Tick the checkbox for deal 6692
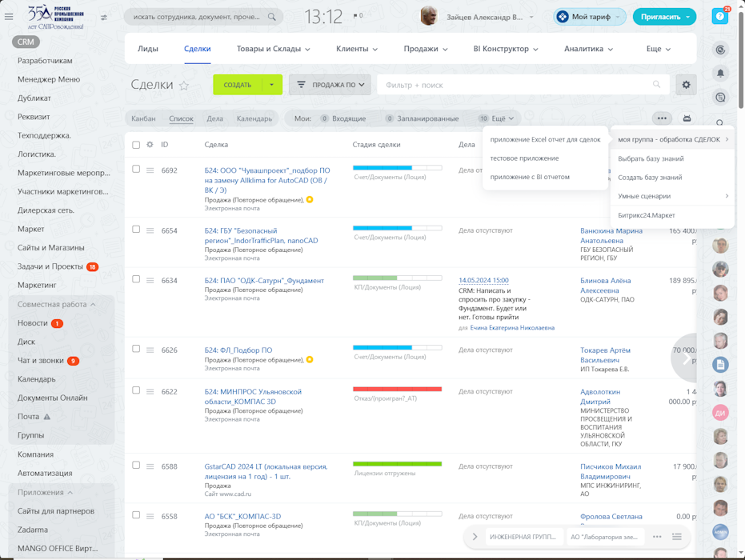The height and width of the screenshot is (560, 745). [136, 170]
